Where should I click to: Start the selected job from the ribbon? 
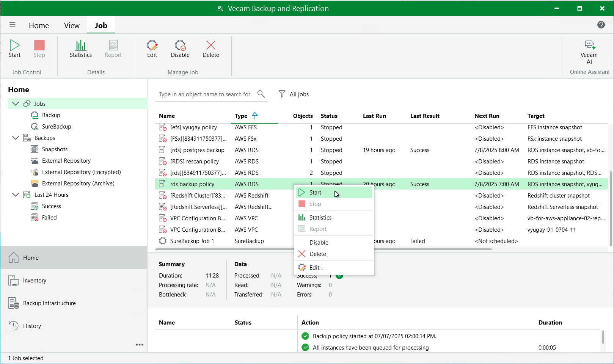14,49
